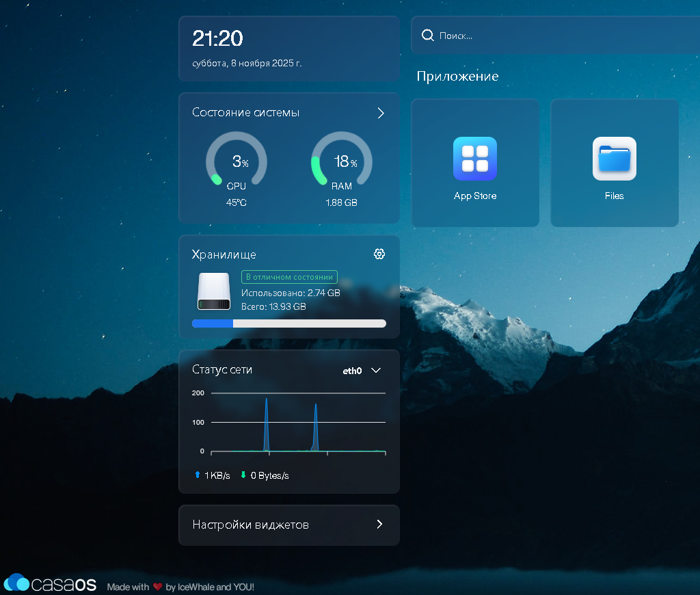The height and width of the screenshot is (595, 700).
Task: Open the App Store application
Action: point(475,163)
